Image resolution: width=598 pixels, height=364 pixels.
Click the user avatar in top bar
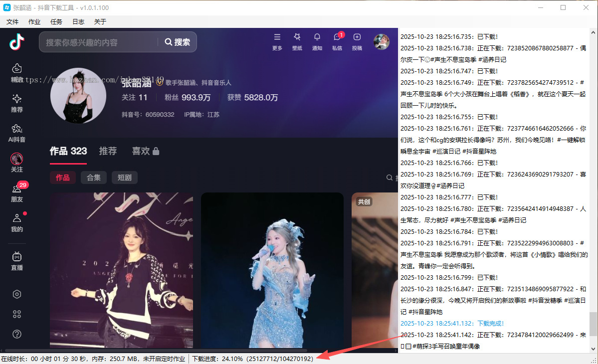[x=382, y=41]
